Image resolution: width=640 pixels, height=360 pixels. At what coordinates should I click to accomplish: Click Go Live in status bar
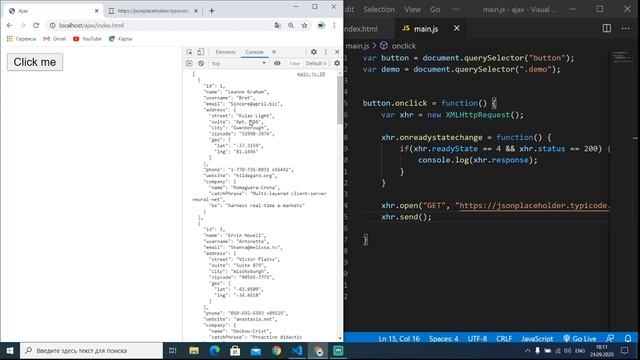coord(580,339)
